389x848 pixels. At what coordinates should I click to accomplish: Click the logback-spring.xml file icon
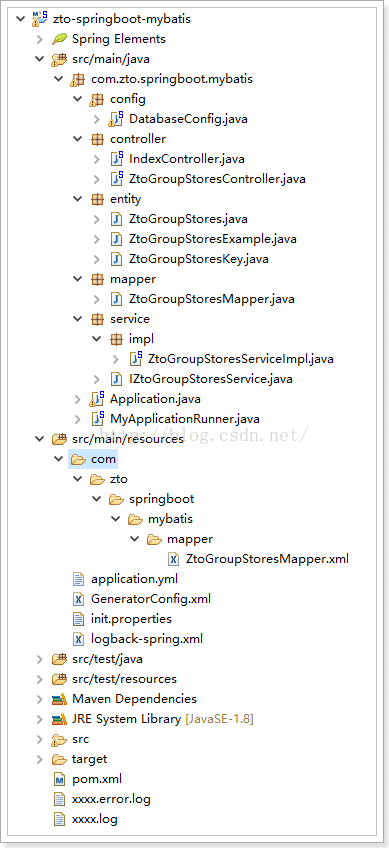[79, 639]
